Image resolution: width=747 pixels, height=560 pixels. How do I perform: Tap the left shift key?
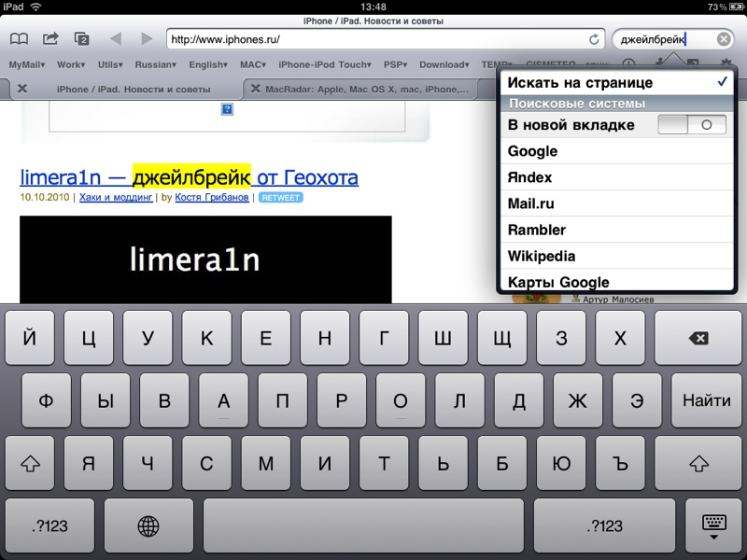click(x=30, y=463)
